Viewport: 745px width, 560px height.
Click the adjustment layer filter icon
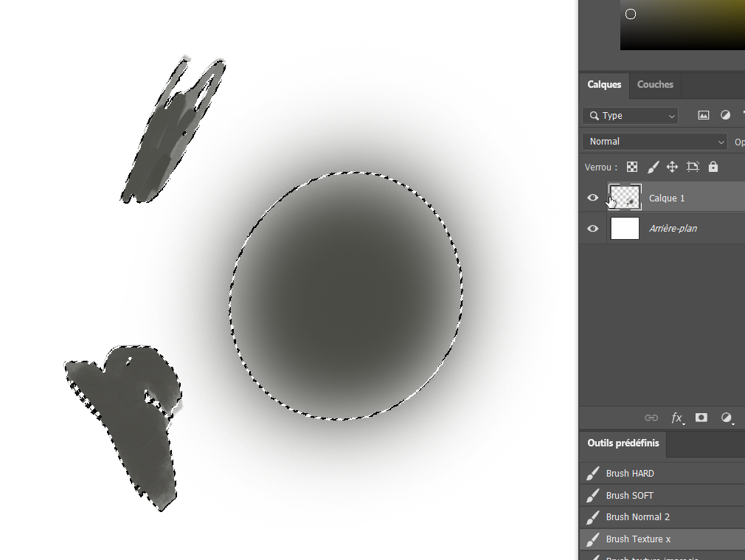point(725,116)
